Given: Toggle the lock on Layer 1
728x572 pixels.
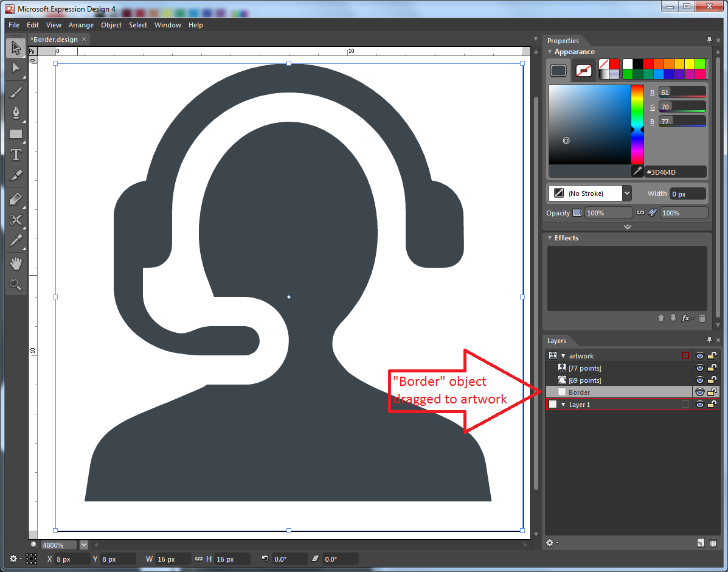Looking at the screenshot, I should point(711,405).
